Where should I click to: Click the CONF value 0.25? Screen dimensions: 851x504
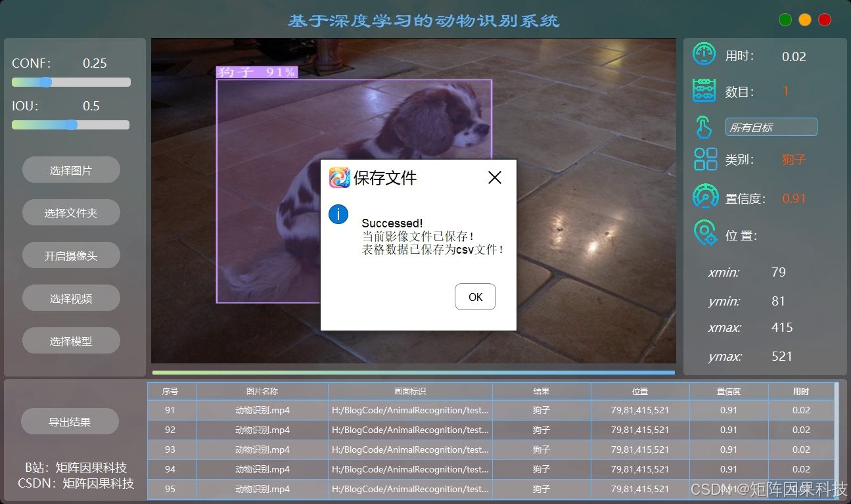pos(95,63)
